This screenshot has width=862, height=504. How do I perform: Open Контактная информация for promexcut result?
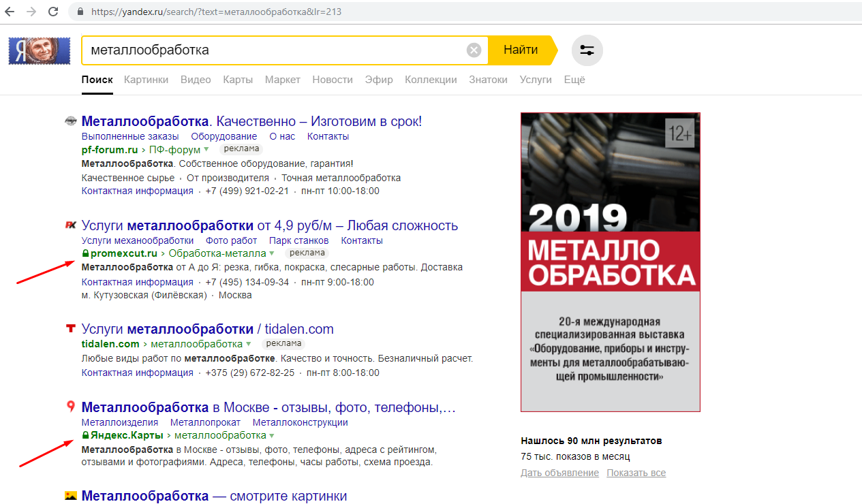click(138, 282)
